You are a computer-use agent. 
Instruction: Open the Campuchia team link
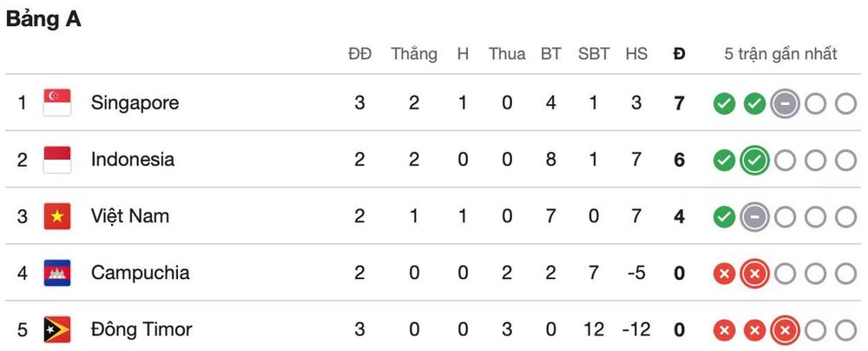140,273
